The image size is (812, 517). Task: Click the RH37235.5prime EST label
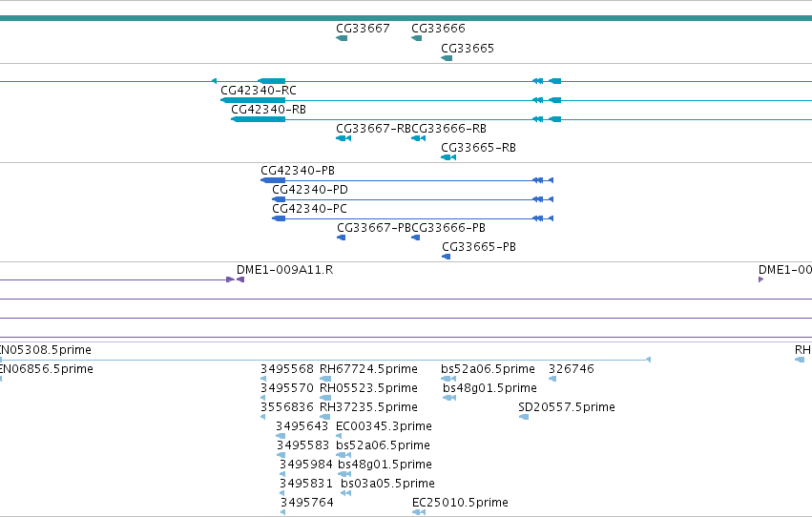368,407
